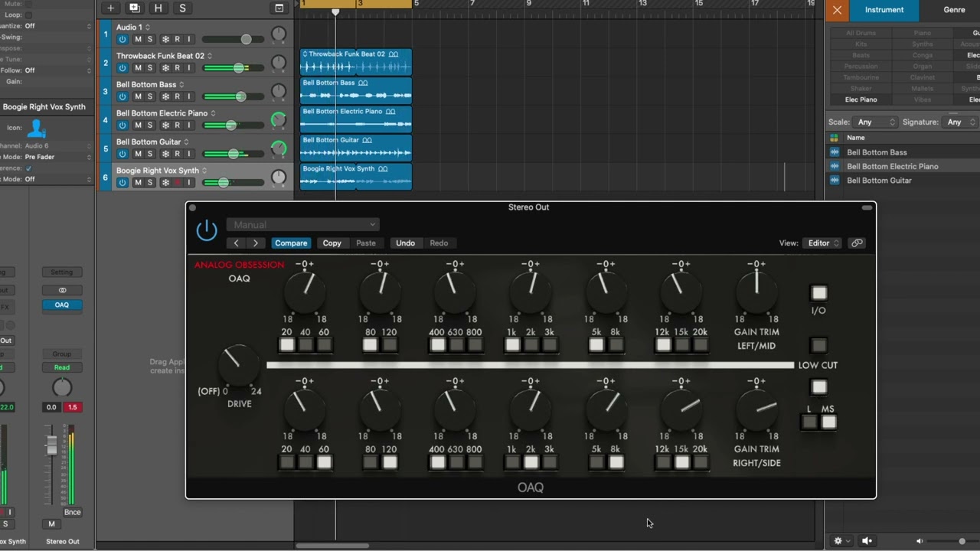Close the loop browser with orange X
The height and width of the screenshot is (551, 980).
tap(837, 10)
